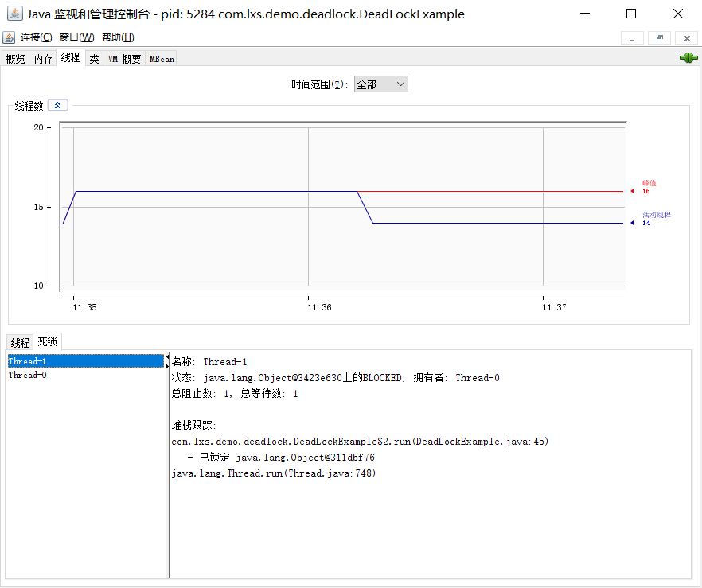Open the 窗口(W) menu
Image resolution: width=702 pixels, height=588 pixels.
(x=77, y=37)
